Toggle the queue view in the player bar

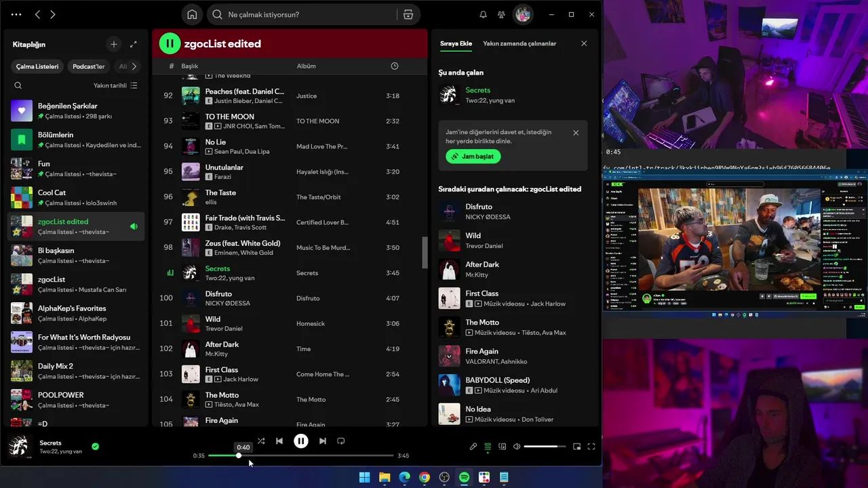coord(488,447)
